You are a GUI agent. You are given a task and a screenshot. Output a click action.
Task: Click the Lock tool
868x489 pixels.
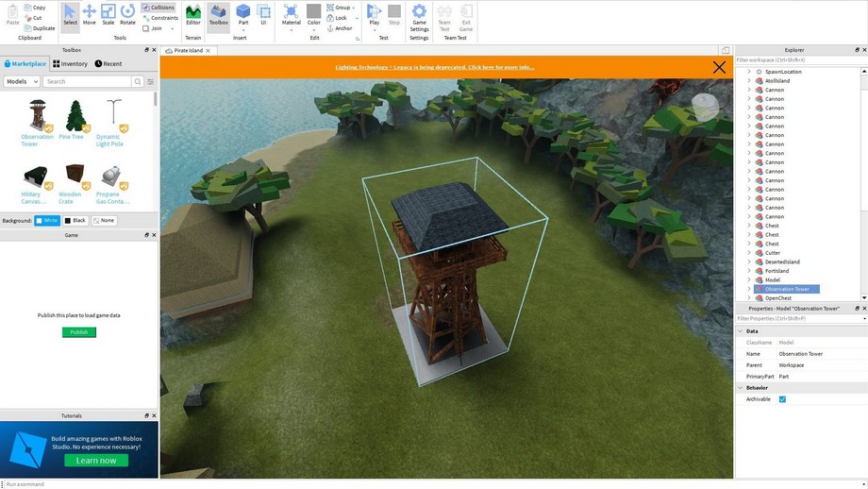tap(337, 18)
